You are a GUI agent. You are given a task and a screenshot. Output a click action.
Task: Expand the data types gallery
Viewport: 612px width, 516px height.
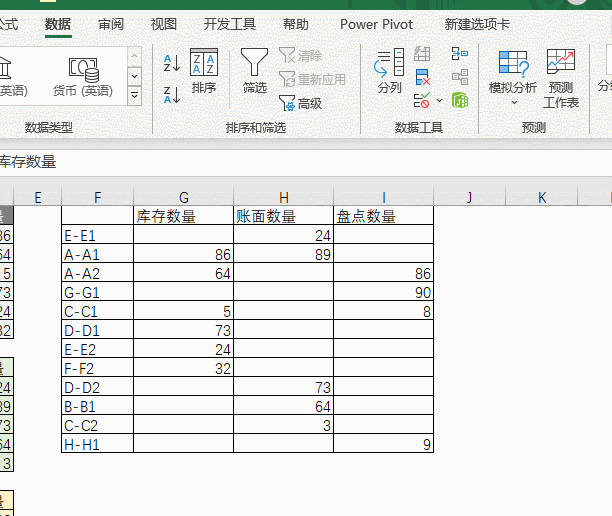point(134,95)
